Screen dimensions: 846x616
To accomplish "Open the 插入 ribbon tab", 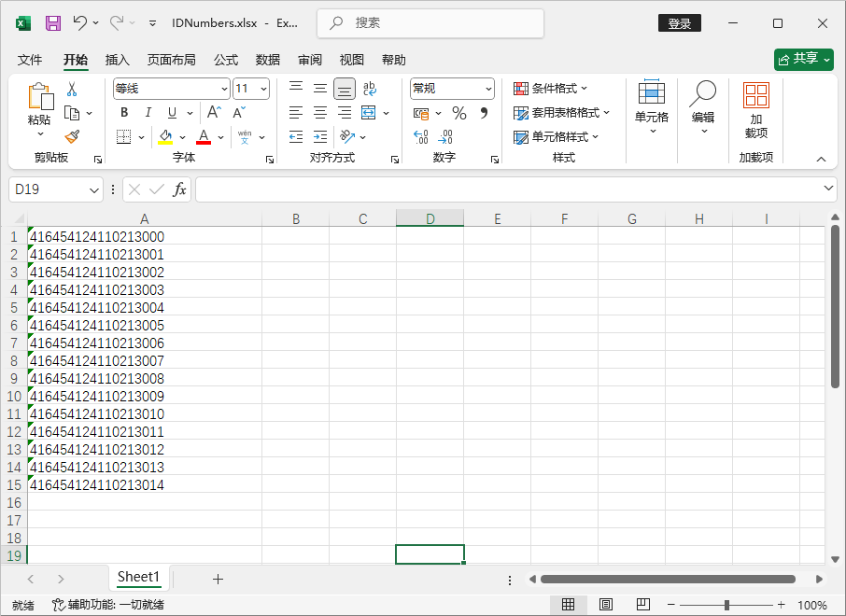I will click(118, 60).
